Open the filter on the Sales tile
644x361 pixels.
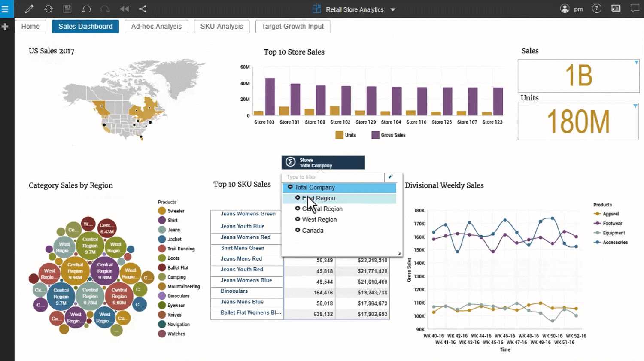[x=636, y=62]
